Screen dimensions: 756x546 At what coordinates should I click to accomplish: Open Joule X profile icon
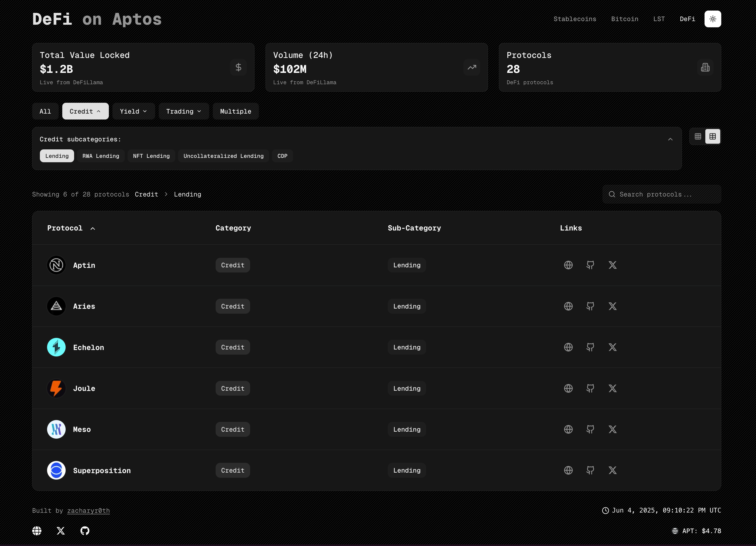click(x=612, y=388)
